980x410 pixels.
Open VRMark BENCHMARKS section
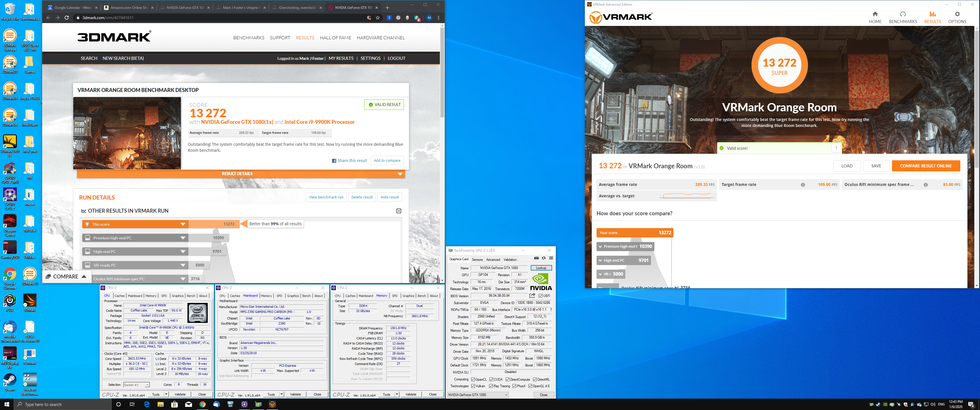(903, 17)
